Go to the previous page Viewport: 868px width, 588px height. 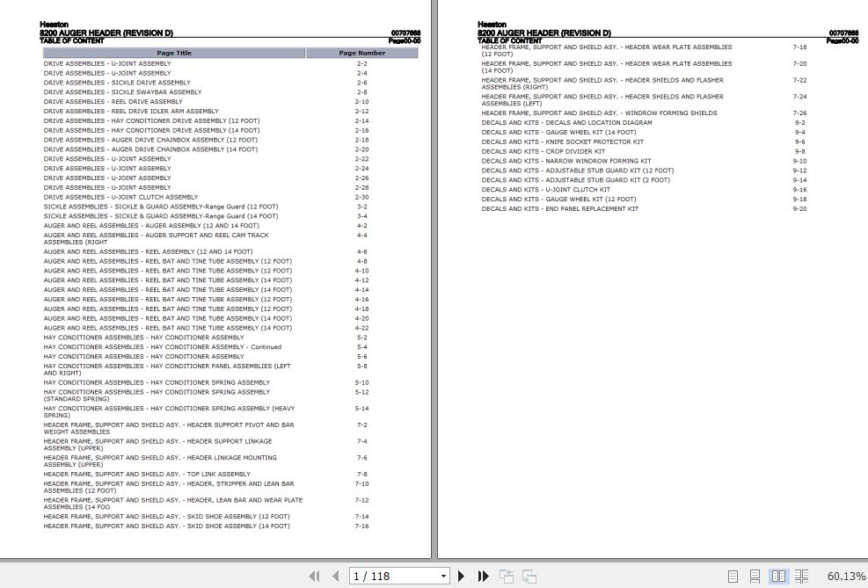[335, 576]
